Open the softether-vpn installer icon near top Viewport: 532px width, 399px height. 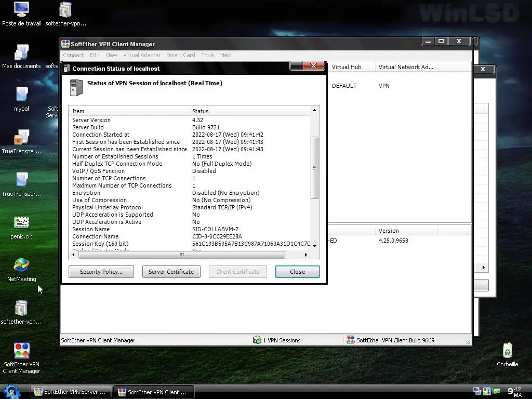coord(65,14)
